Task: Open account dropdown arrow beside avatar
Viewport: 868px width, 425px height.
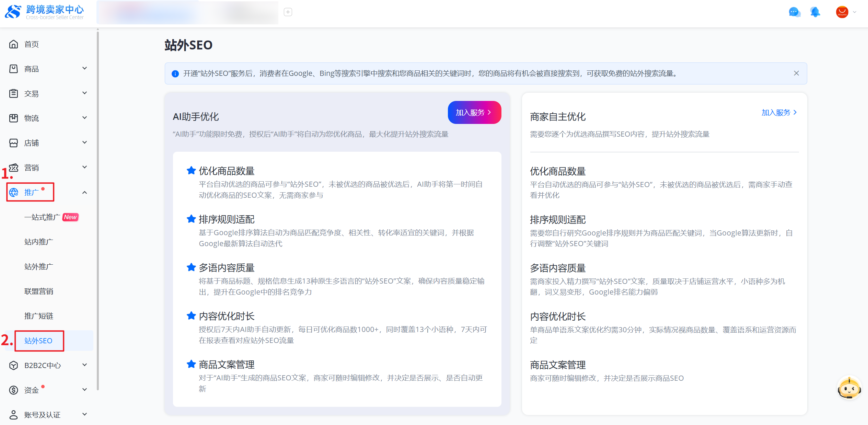Action: 855,12
